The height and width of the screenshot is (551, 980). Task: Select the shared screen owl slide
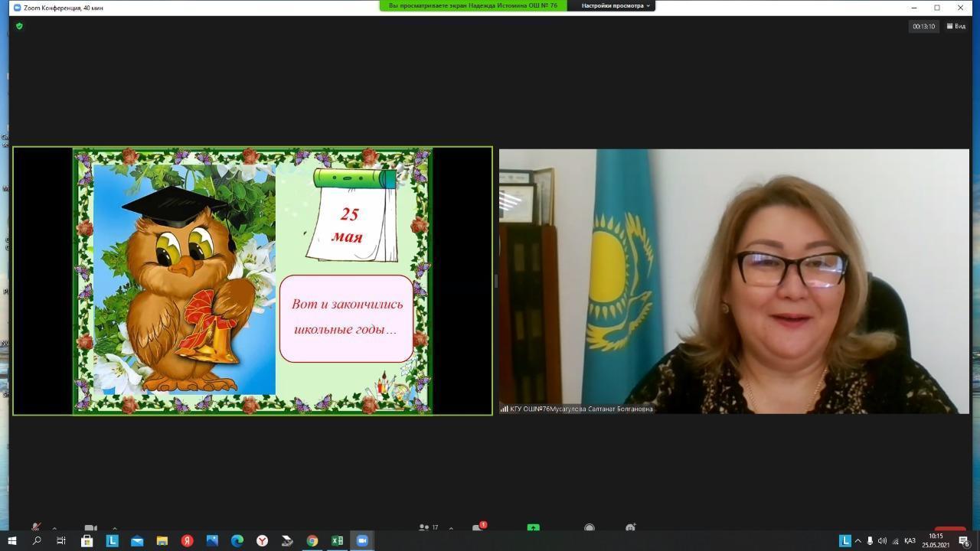[253, 281]
